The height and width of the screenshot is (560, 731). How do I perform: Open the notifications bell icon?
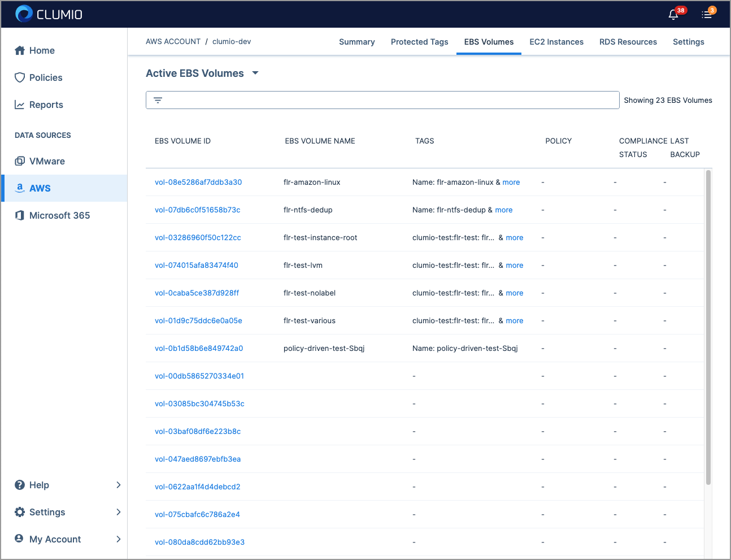pyautogui.click(x=673, y=15)
